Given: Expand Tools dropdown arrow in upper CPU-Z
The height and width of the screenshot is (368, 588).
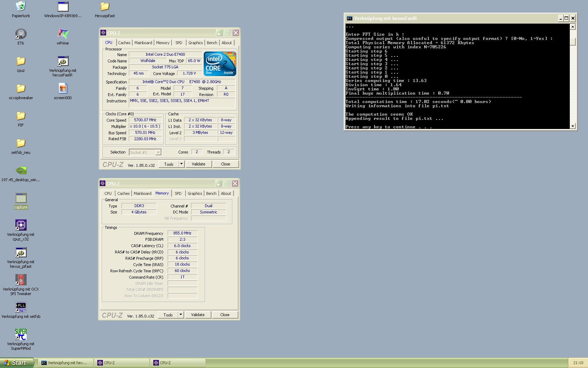Looking at the screenshot, I should [181, 164].
